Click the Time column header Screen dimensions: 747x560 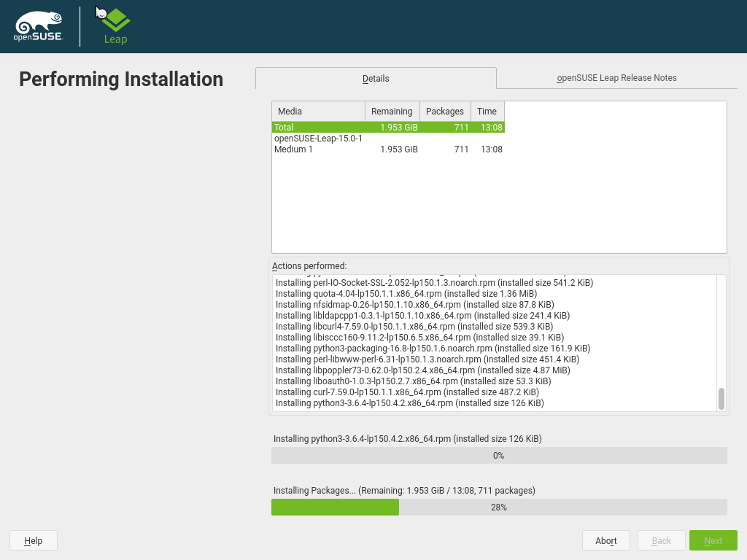[x=487, y=112]
